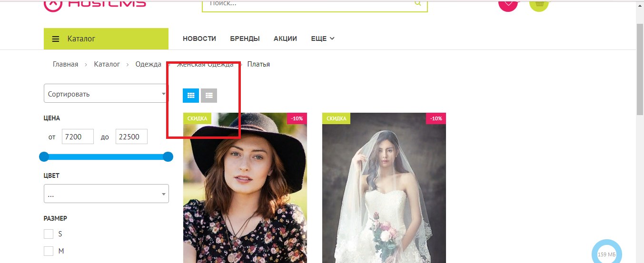Screen dimensions: 644x263
Task: Open the Бренды menu item
Action: click(245, 39)
